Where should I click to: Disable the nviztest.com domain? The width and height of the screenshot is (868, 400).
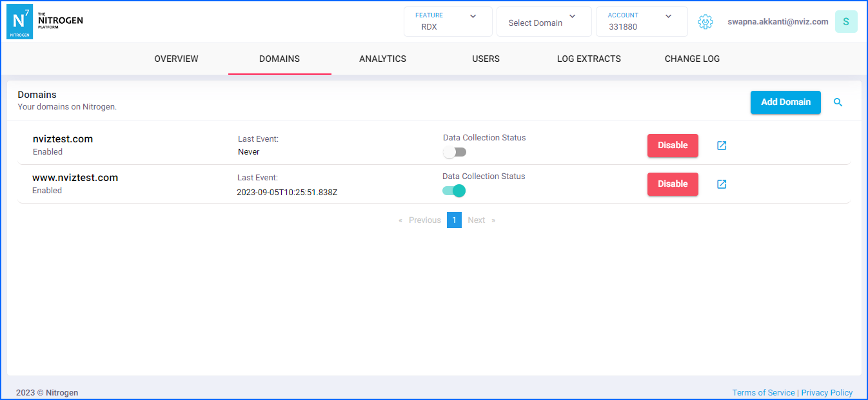click(672, 146)
